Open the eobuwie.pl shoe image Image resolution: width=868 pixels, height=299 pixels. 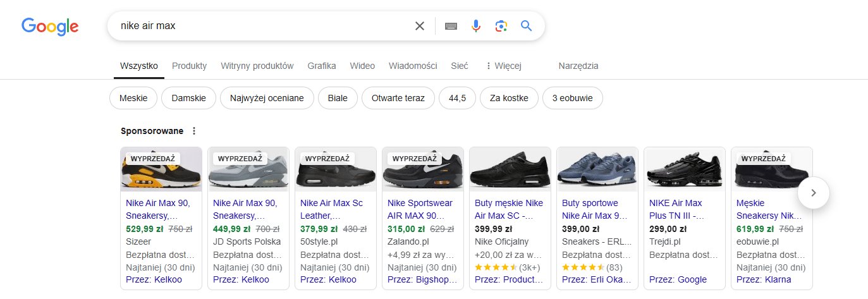point(772,169)
